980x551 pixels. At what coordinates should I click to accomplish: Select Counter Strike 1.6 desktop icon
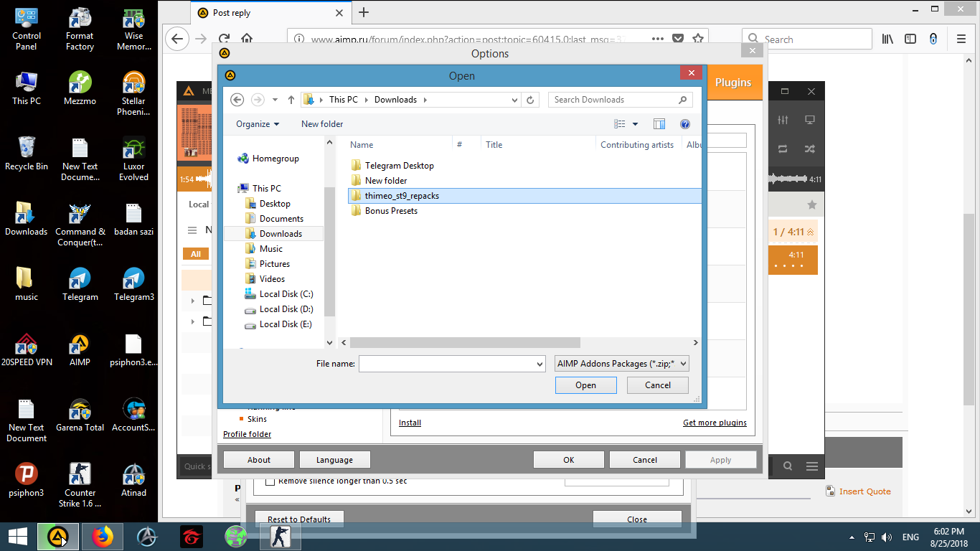point(80,486)
